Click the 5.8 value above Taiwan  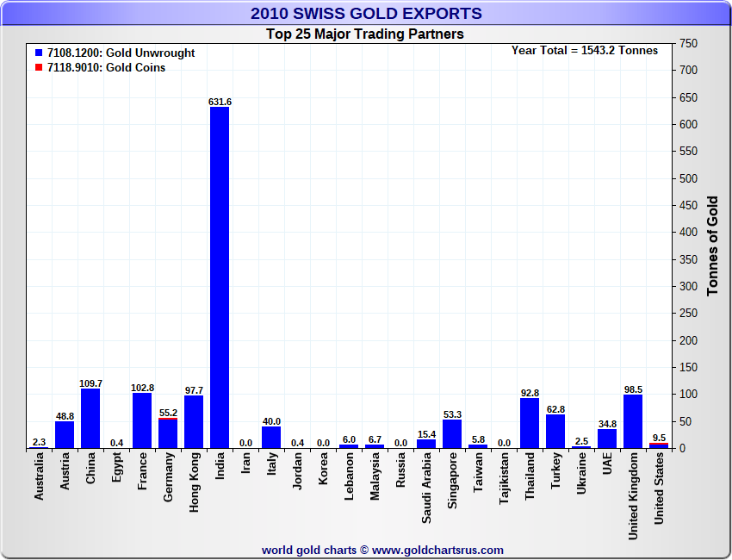click(479, 439)
